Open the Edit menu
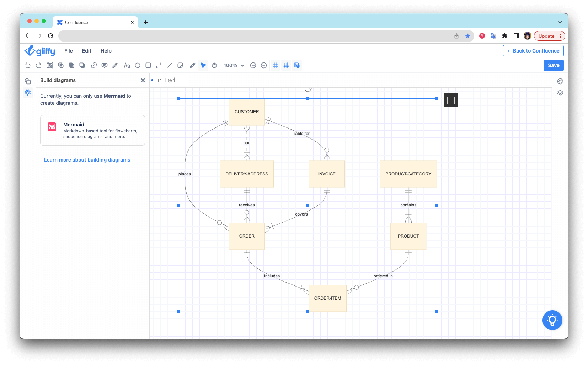588x365 pixels. coord(86,51)
